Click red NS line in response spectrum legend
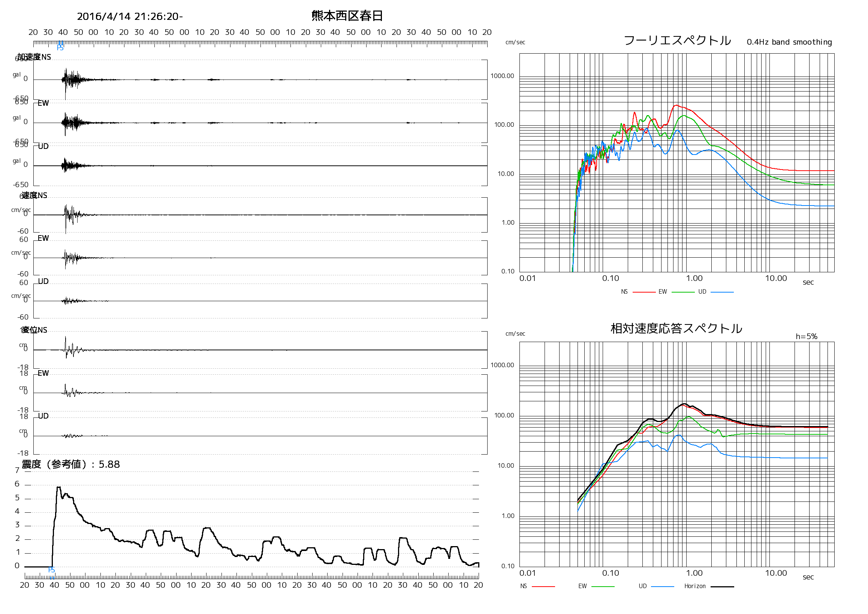This screenshot has height=614, width=868. [x=543, y=586]
